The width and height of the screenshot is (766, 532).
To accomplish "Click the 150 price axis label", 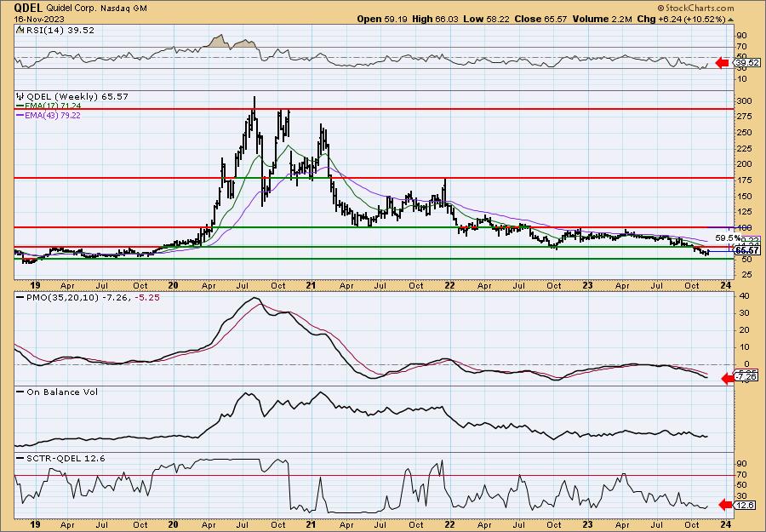I will click(745, 196).
